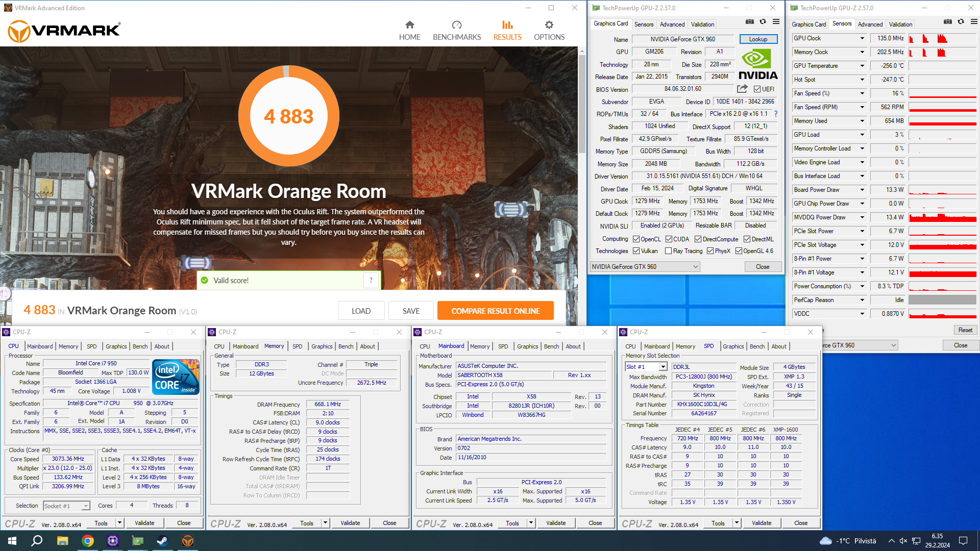Click LOAD result button
Screen dimensions: 980x551
pos(361,311)
